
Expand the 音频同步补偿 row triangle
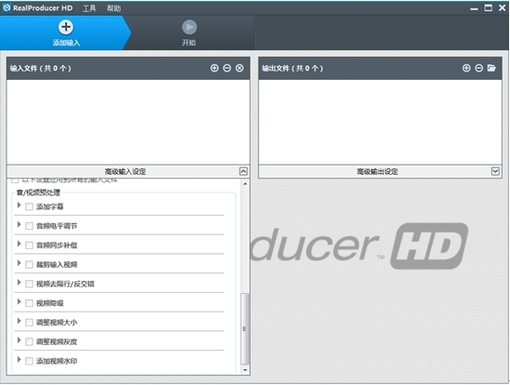[19, 244]
